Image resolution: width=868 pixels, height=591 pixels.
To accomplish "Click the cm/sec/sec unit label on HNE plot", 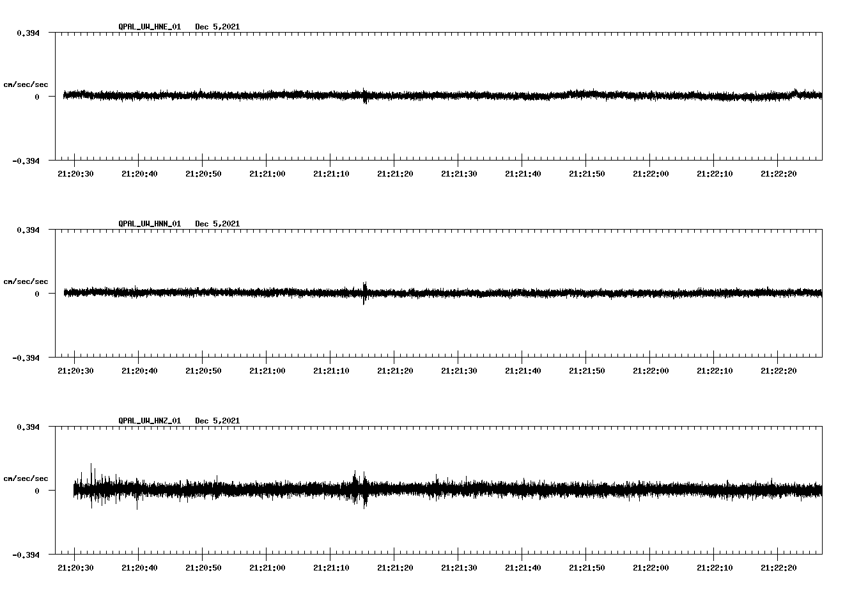I will (26, 84).
